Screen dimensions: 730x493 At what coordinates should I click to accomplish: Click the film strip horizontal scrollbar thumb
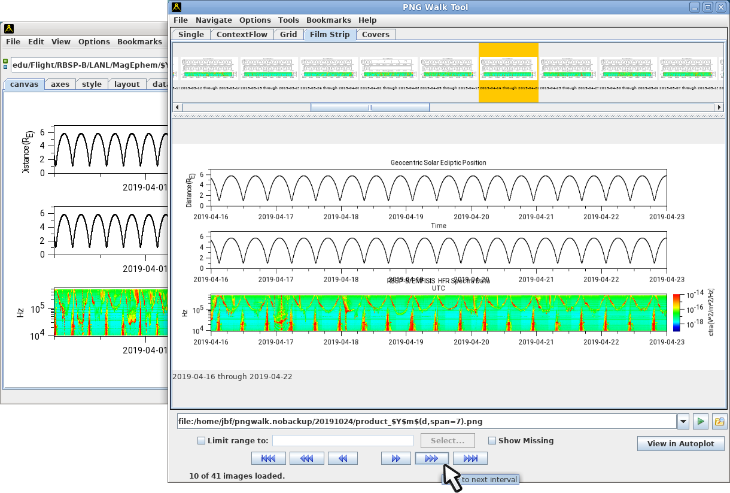tap(370, 107)
